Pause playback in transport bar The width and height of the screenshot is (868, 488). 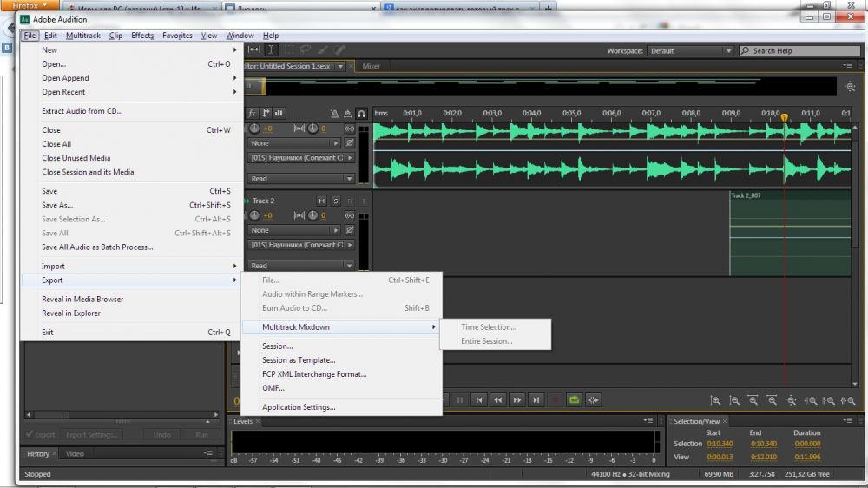click(459, 400)
